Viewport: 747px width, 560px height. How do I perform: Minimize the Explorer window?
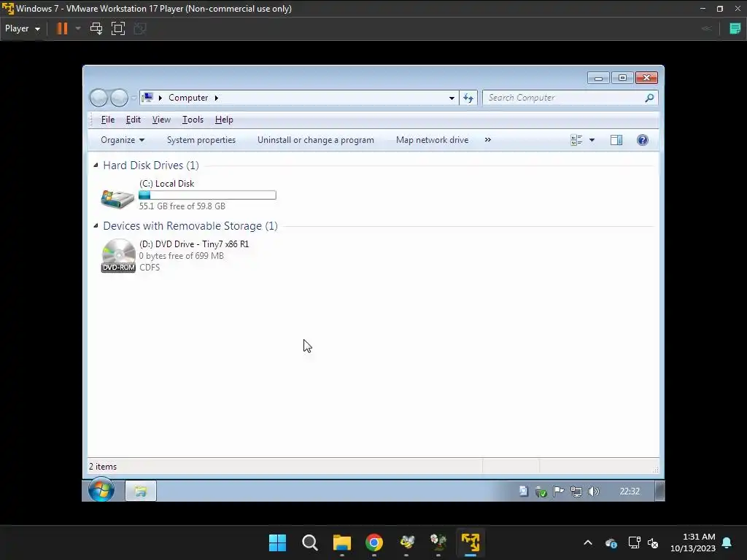(x=598, y=77)
